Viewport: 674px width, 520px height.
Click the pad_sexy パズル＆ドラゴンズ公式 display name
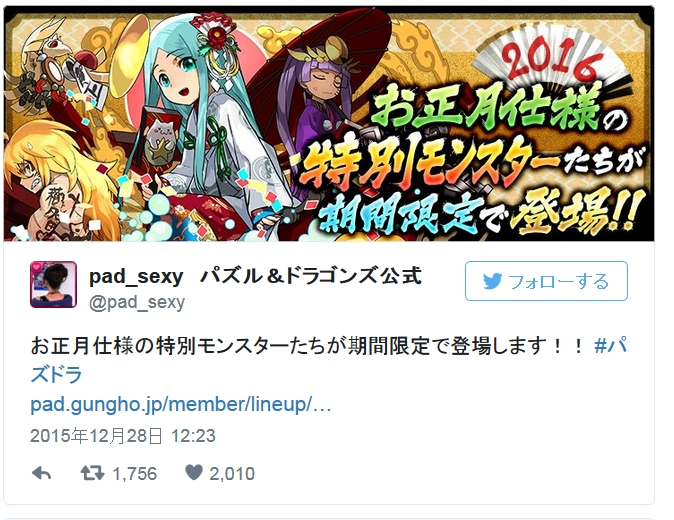[255, 276]
